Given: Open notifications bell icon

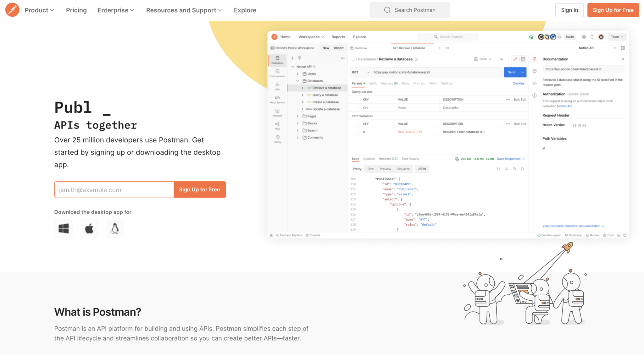Looking at the screenshot, I should [x=592, y=37].
